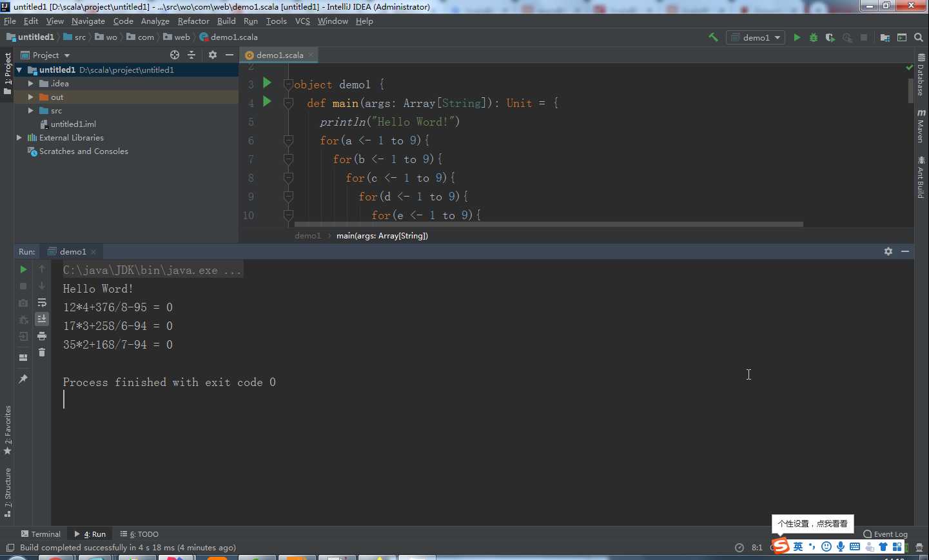Collapse all in Project panel
The image size is (929, 560).
191,55
